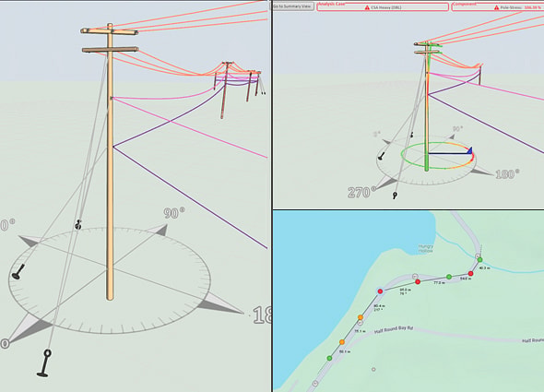Click the small grey circle marker below Half Round Bay Rd

pyautogui.click(x=373, y=370)
